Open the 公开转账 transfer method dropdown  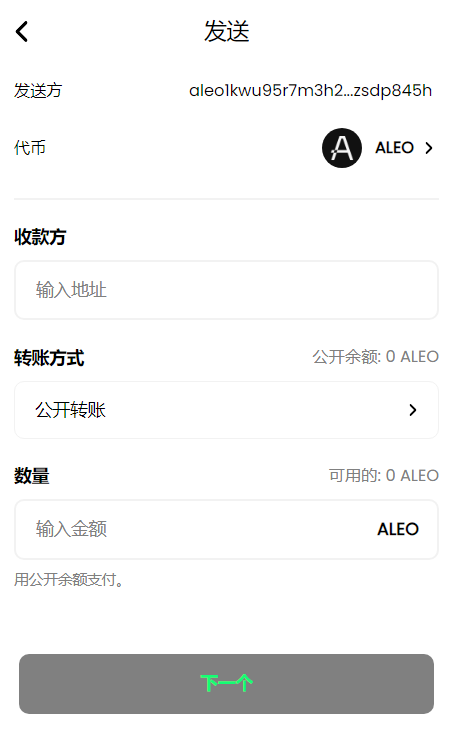[226, 410]
